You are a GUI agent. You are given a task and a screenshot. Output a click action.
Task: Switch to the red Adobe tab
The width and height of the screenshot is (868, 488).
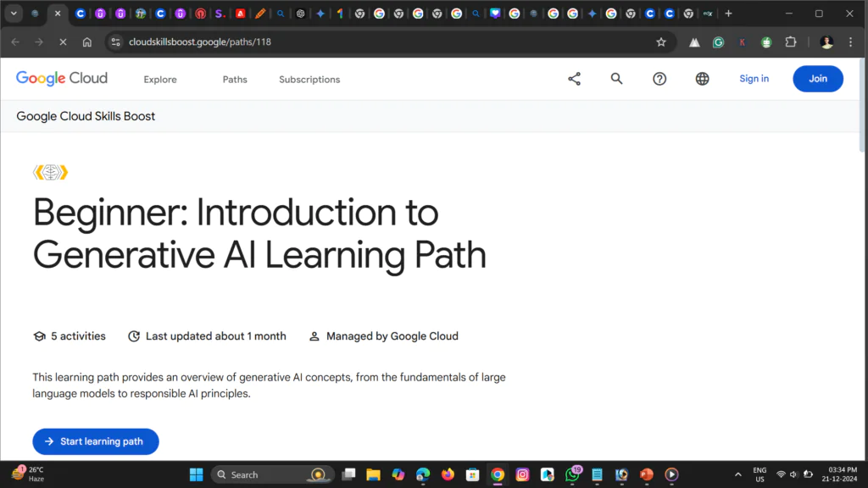click(x=240, y=14)
